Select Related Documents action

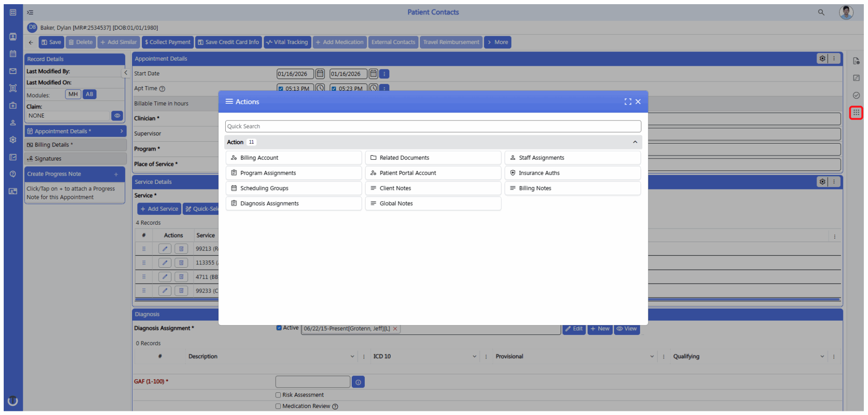tap(433, 158)
